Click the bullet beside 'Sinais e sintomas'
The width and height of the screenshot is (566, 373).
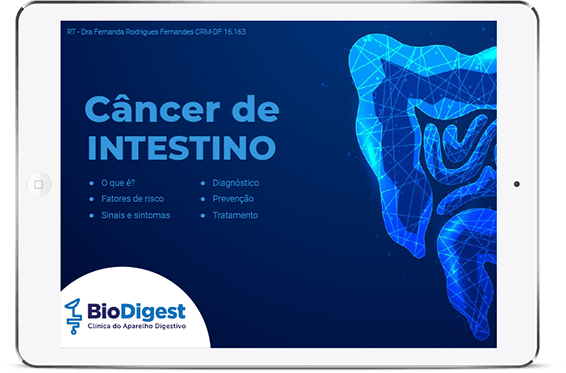91,216
